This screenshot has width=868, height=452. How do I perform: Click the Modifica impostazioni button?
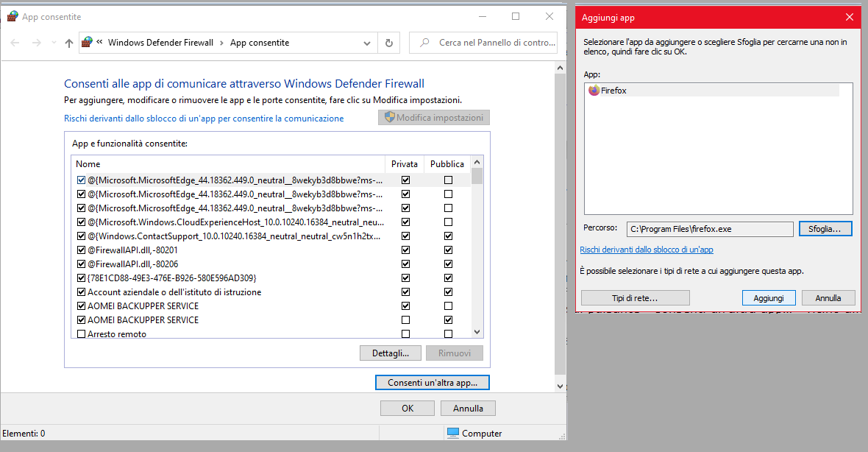point(434,118)
